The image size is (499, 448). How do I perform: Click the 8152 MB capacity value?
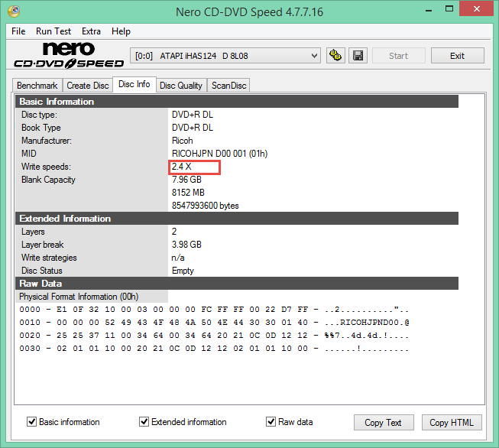coord(188,193)
